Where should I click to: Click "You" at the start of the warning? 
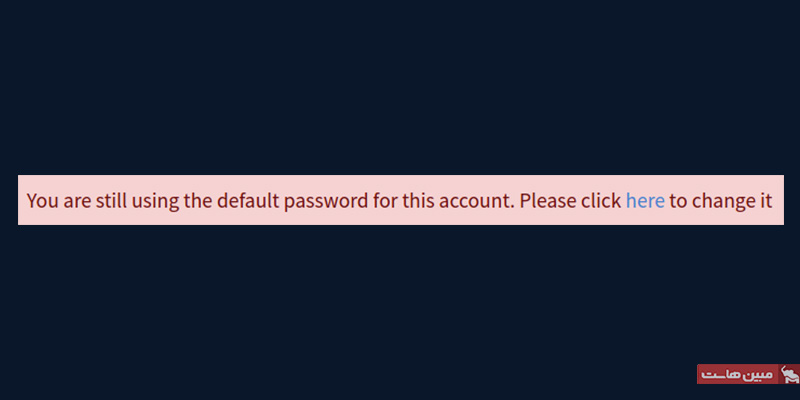(43, 201)
